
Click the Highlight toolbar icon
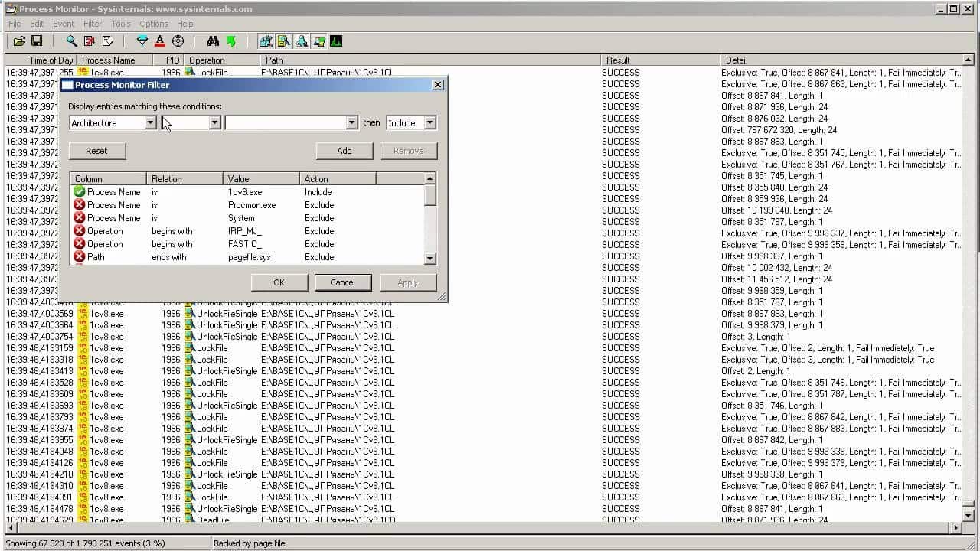160,41
